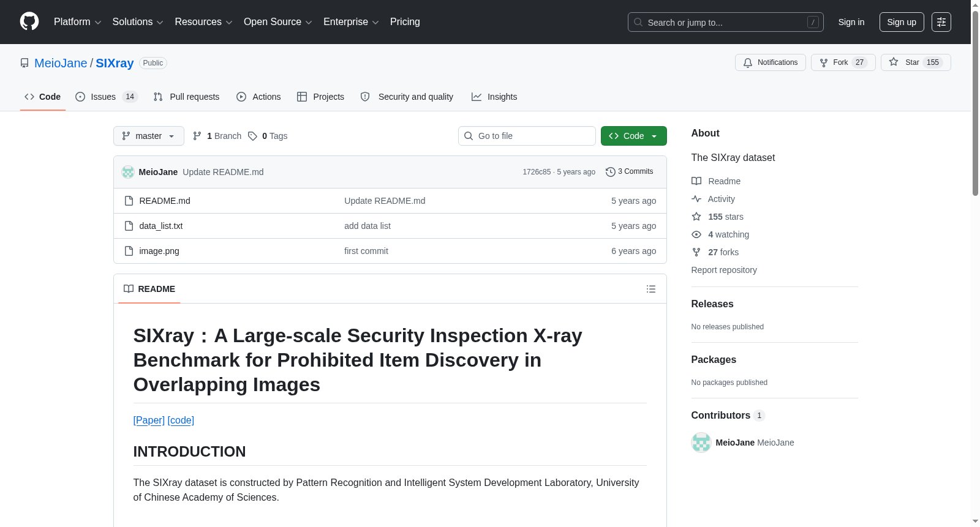Open the 1726c85 commit hash link
This screenshot has width=980, height=527.
537,172
